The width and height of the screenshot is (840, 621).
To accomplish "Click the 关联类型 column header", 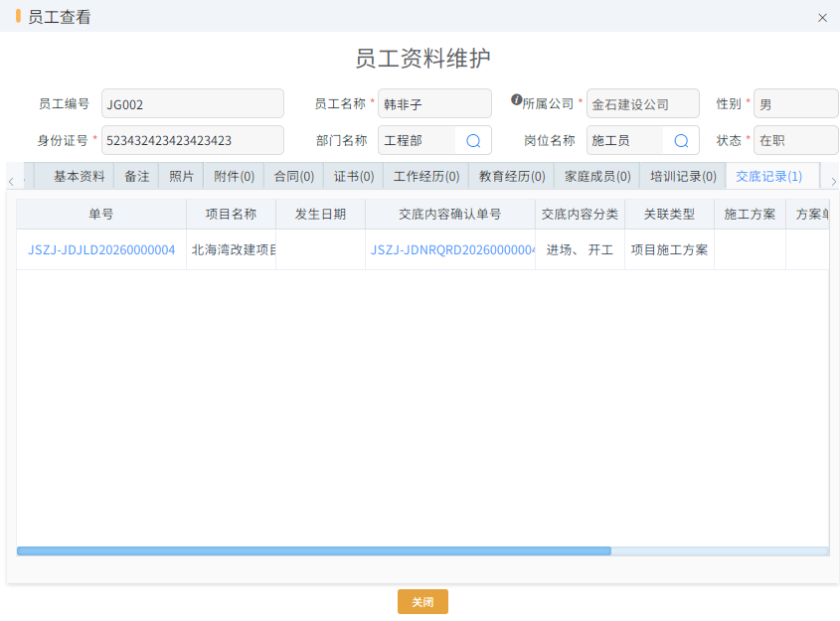I will pyautogui.click(x=669, y=215).
